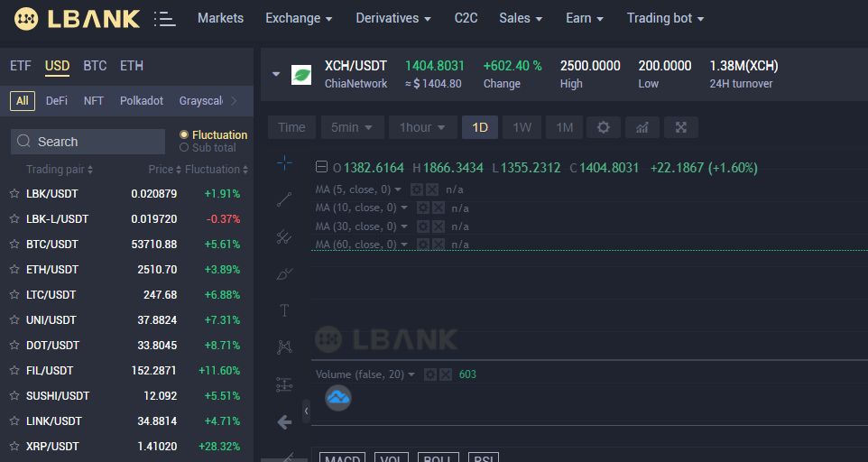Open the Exchange dropdown menu
This screenshot has height=462, width=868.
(x=299, y=18)
